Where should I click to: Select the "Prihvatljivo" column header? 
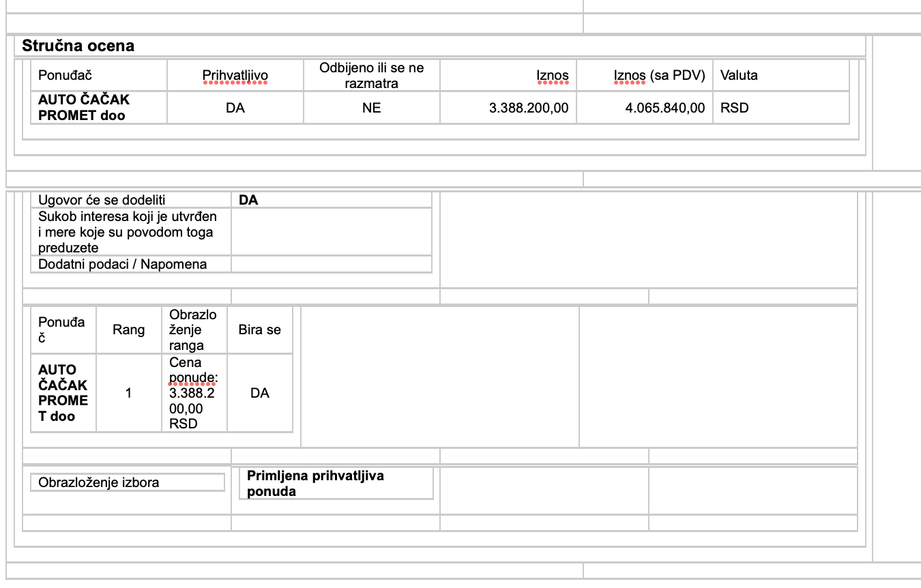(235, 75)
